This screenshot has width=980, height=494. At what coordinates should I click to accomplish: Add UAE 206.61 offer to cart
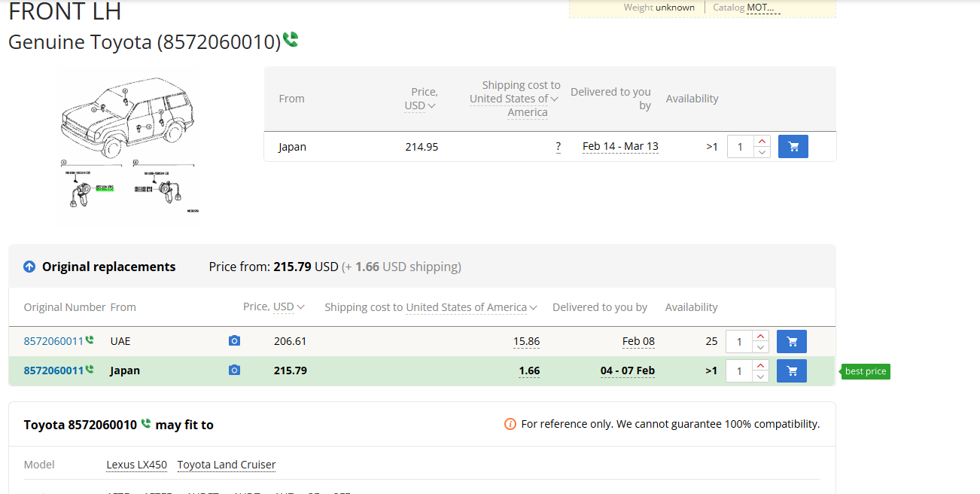pos(791,342)
